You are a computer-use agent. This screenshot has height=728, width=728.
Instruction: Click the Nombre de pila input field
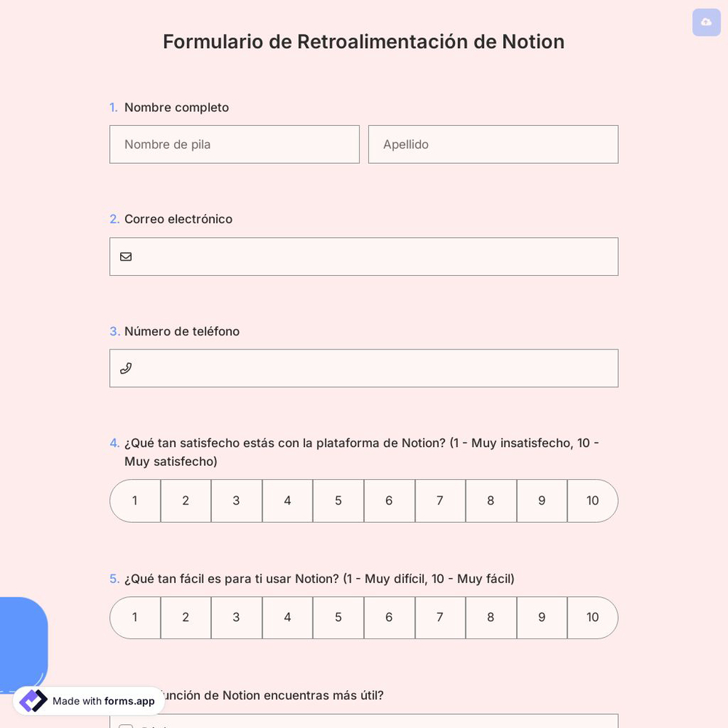tap(234, 144)
